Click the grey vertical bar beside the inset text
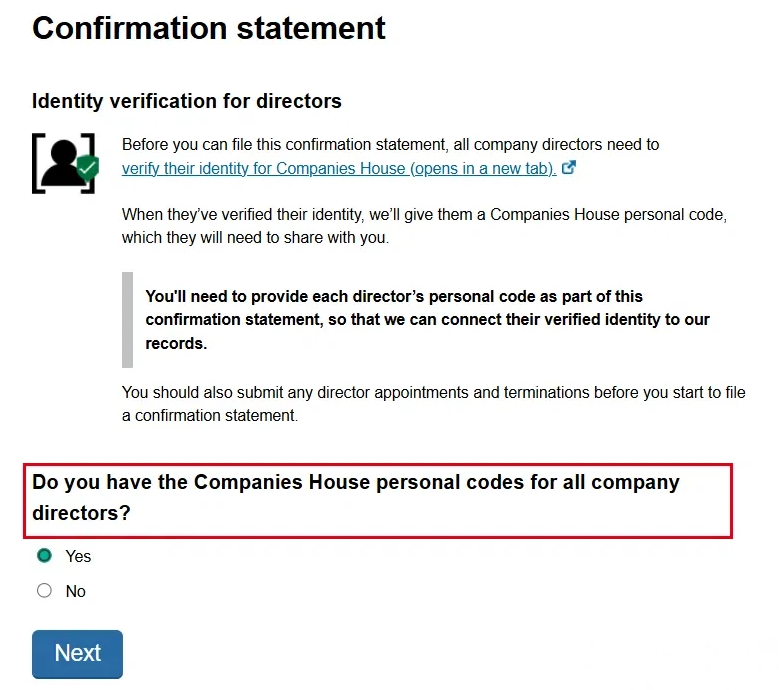The height and width of the screenshot is (690, 779). (127, 319)
